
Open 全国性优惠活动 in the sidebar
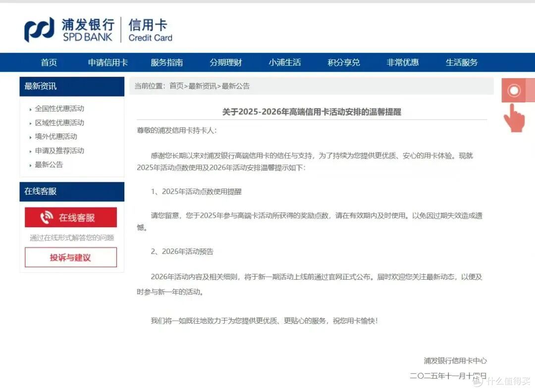(x=59, y=108)
